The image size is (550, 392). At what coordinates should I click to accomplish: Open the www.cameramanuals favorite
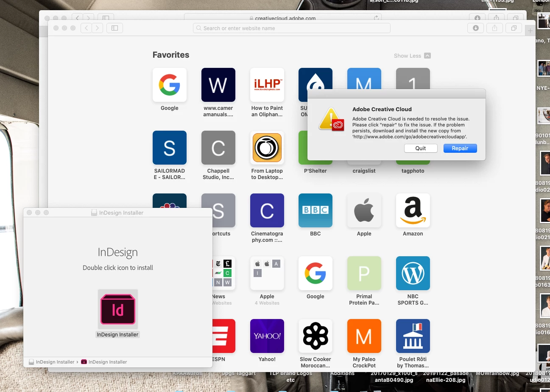click(x=218, y=85)
